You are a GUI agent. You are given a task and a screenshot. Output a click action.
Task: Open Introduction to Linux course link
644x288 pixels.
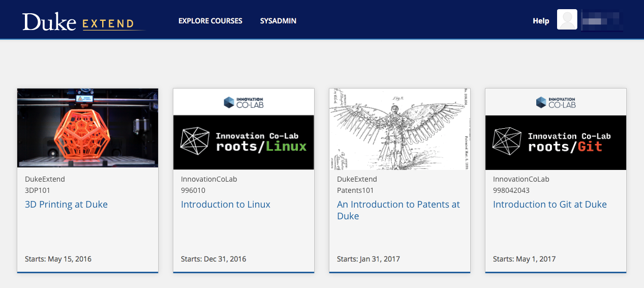coord(226,205)
